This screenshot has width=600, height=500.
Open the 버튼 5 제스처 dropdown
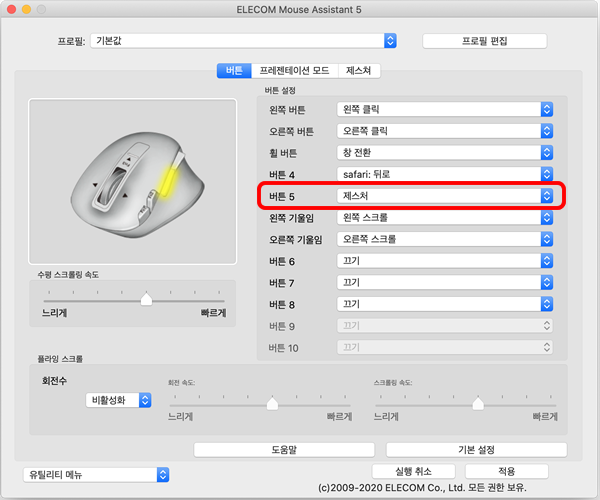(x=445, y=196)
